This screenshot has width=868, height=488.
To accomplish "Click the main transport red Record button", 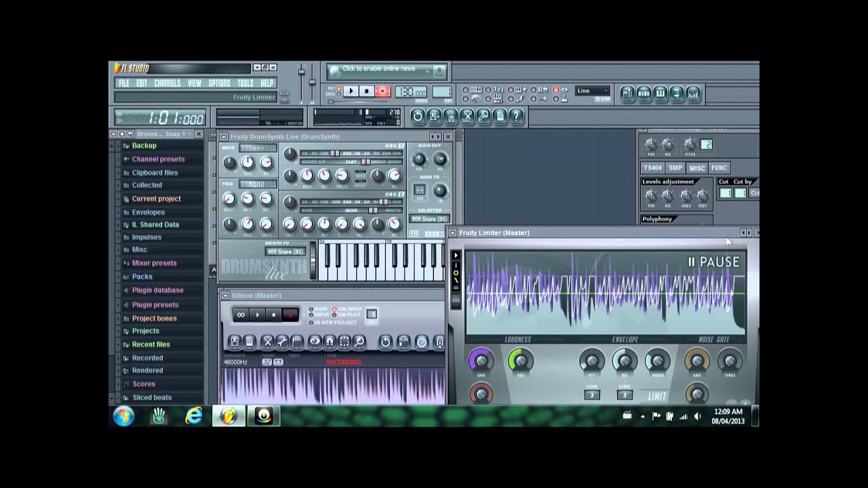I will pyautogui.click(x=383, y=91).
